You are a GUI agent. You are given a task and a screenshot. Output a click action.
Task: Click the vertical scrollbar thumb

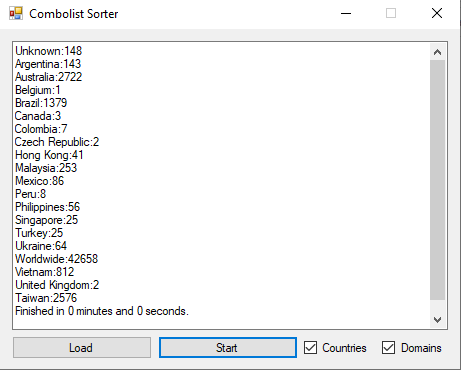[x=438, y=180]
